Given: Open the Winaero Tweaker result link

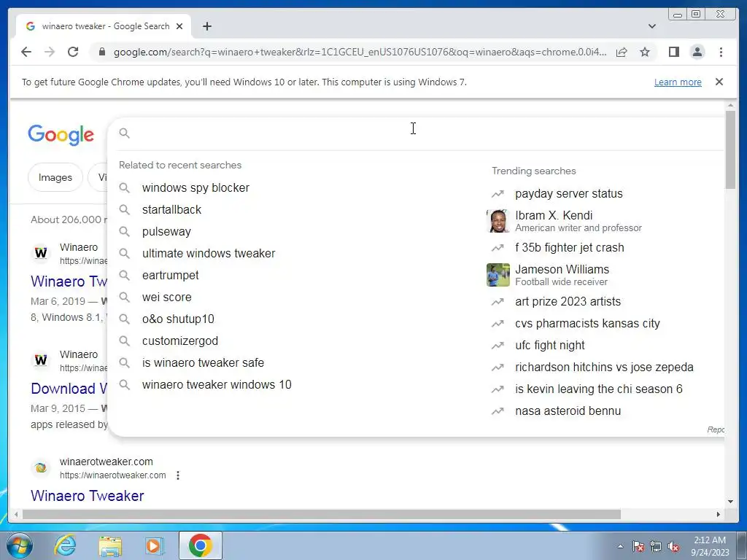Looking at the screenshot, I should point(88,496).
